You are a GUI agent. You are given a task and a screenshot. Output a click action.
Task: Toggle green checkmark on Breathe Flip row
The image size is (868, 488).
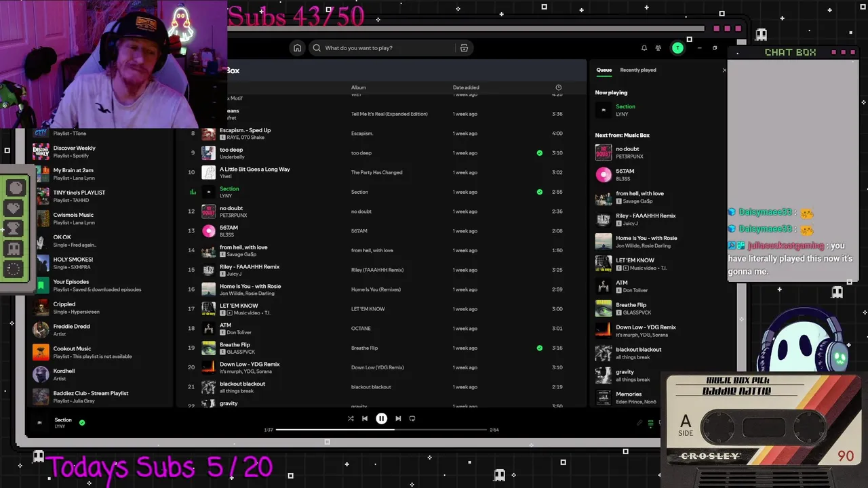point(540,348)
